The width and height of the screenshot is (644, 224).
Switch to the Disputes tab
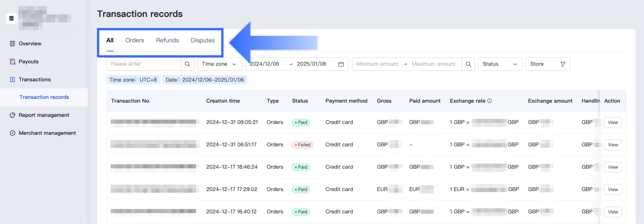pyautogui.click(x=203, y=40)
